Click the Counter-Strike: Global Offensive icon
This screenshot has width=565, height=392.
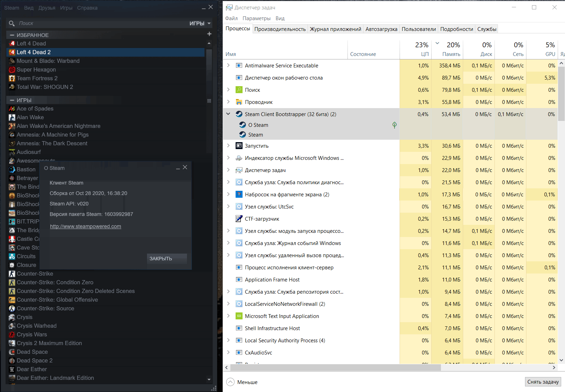[12, 300]
